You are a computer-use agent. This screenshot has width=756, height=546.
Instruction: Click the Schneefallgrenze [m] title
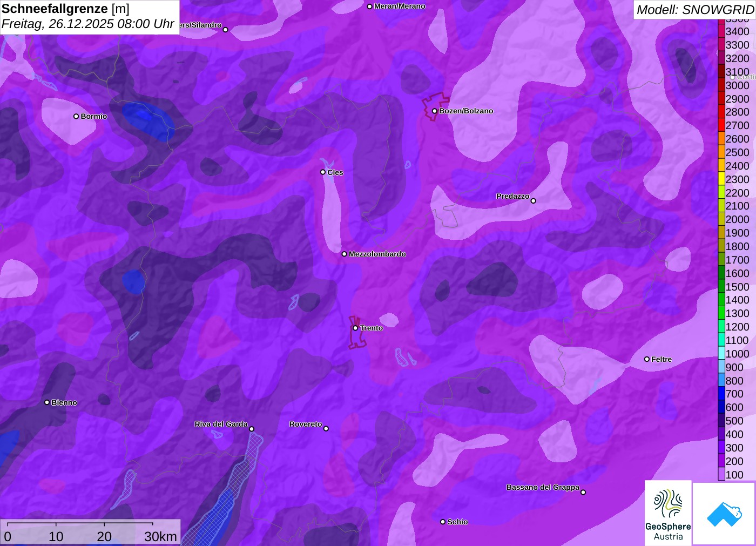65,9
